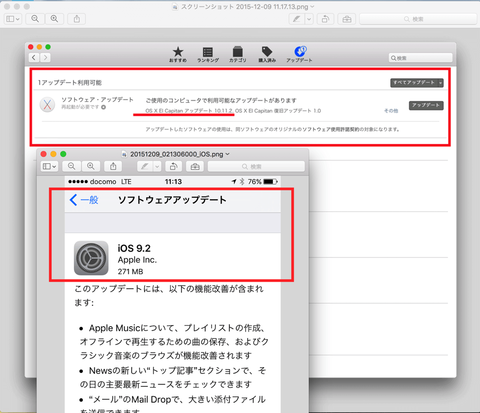
Task: Open the sidebar view menu in iOS.png Preview window
Action: pos(49,166)
